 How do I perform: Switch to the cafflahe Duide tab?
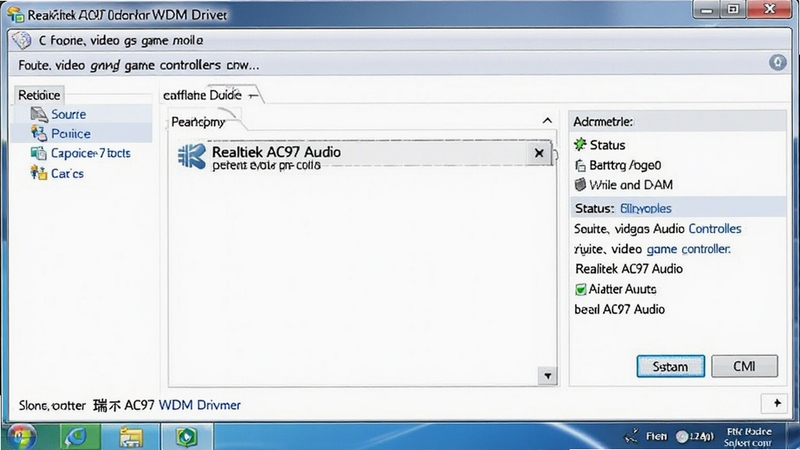[202, 95]
